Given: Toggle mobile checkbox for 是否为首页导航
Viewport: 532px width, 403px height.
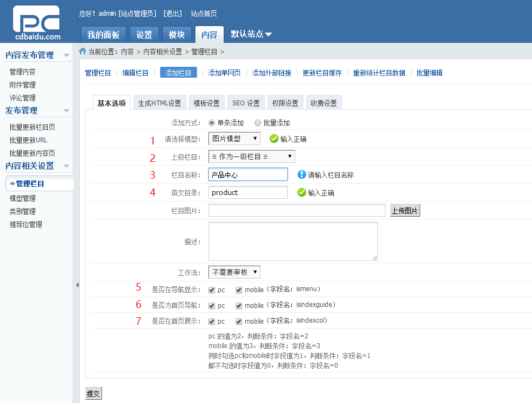Looking at the screenshot, I should pyautogui.click(x=239, y=306).
